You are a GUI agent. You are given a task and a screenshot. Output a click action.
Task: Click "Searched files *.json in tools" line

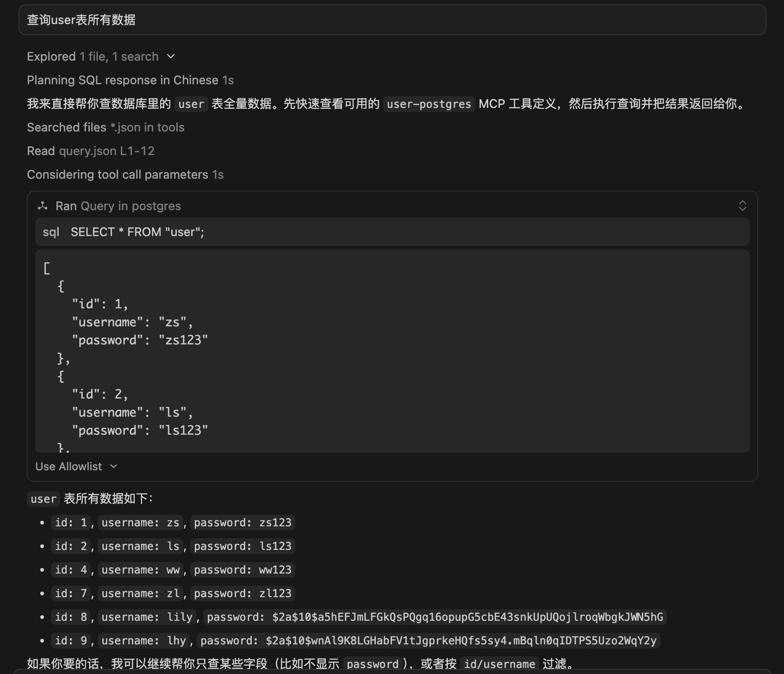click(106, 127)
